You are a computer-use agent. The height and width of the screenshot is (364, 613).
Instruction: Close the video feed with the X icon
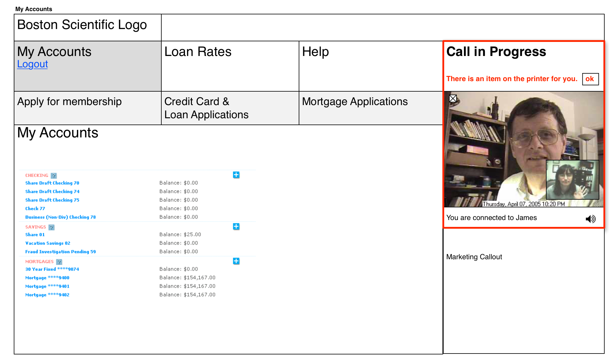coord(453,98)
